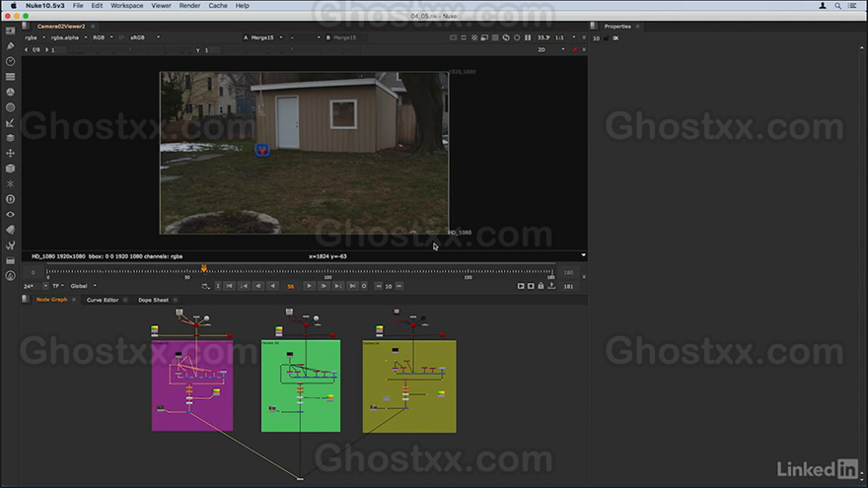The height and width of the screenshot is (488, 868).
Task: Open the Time nodes toolbar menu
Action: tap(10, 61)
